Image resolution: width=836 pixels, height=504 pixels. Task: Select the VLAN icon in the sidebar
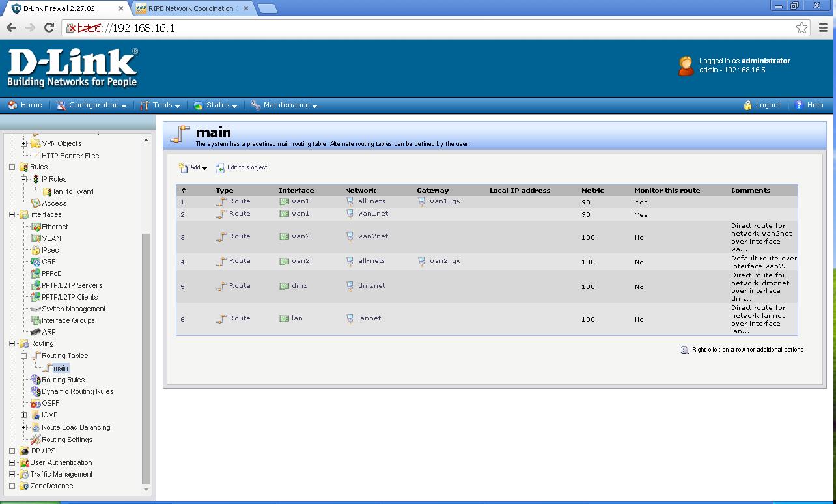click(36, 238)
